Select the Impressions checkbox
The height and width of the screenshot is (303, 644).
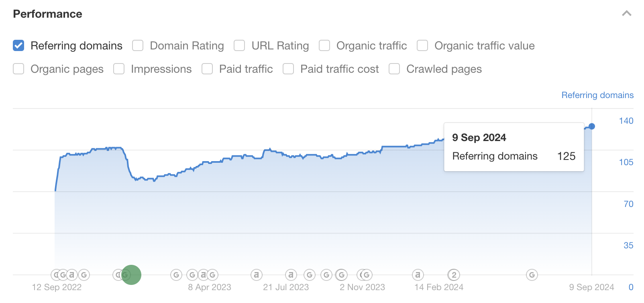119,69
